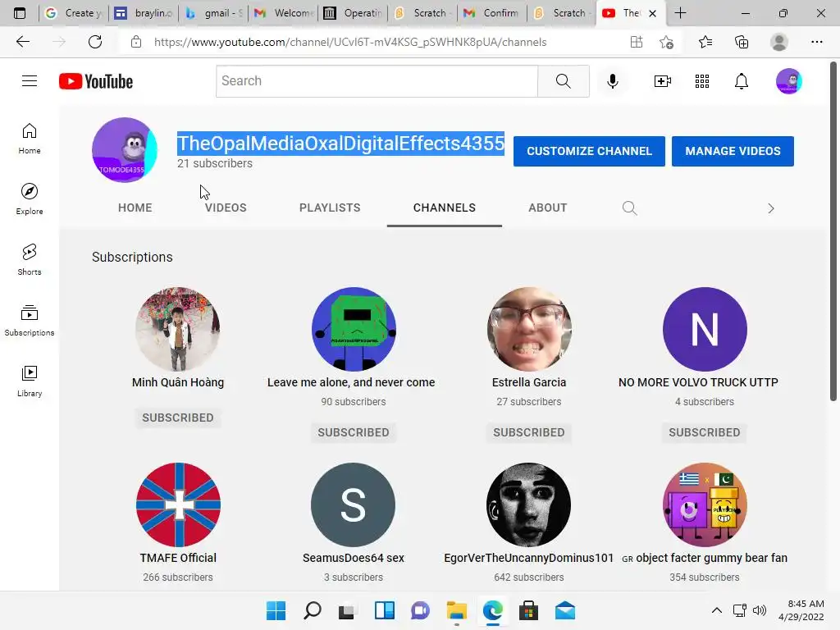Search within channel using tab magnifier icon
This screenshot has height=630, width=840.
pyautogui.click(x=629, y=208)
